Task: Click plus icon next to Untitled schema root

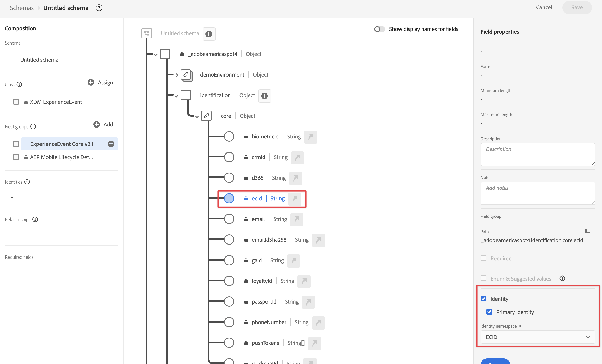Action: click(x=209, y=34)
